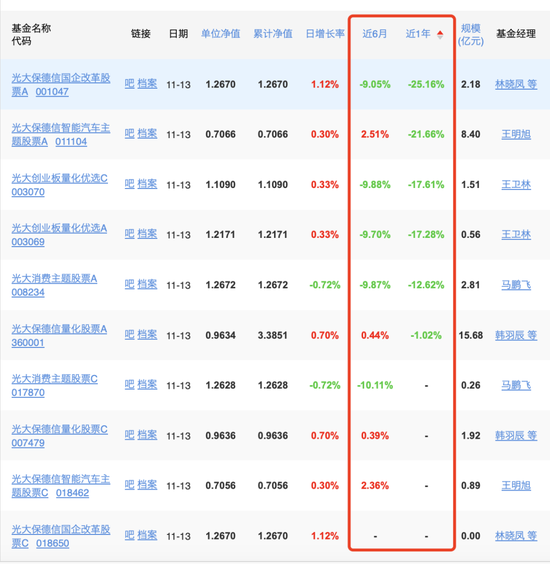Open fund 光大创业板量化优选A

click(x=59, y=228)
